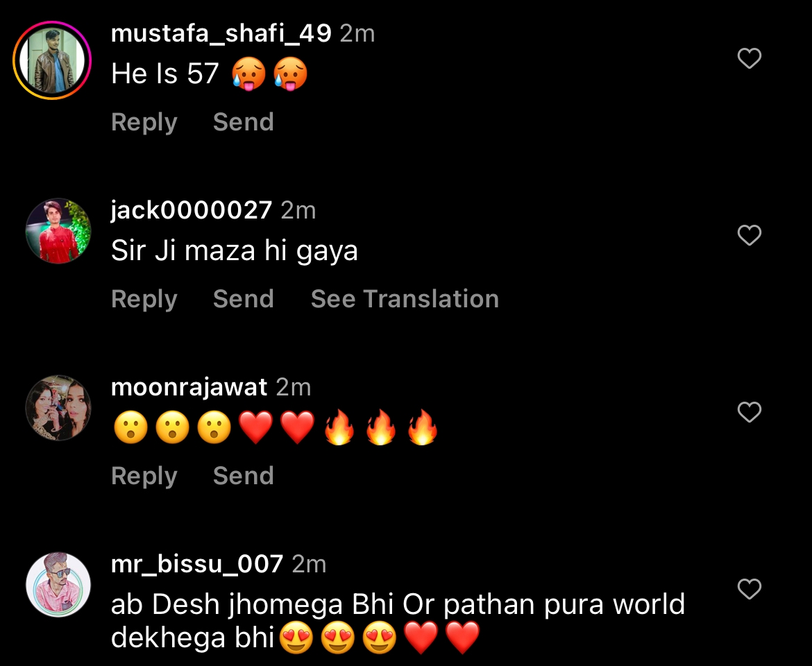Open the mustafa_shafi_49 username

coord(221,34)
